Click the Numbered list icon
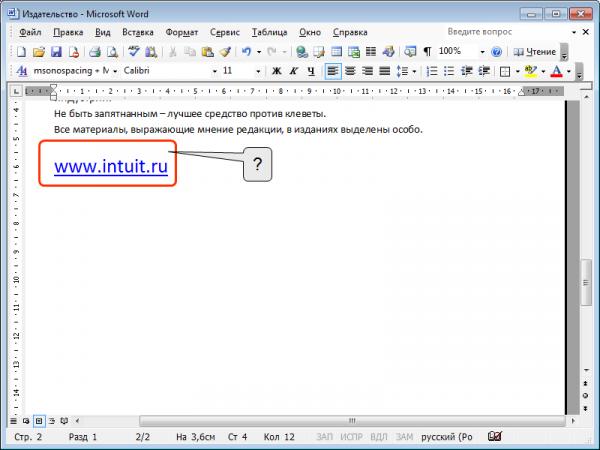600x450 pixels. click(432, 71)
